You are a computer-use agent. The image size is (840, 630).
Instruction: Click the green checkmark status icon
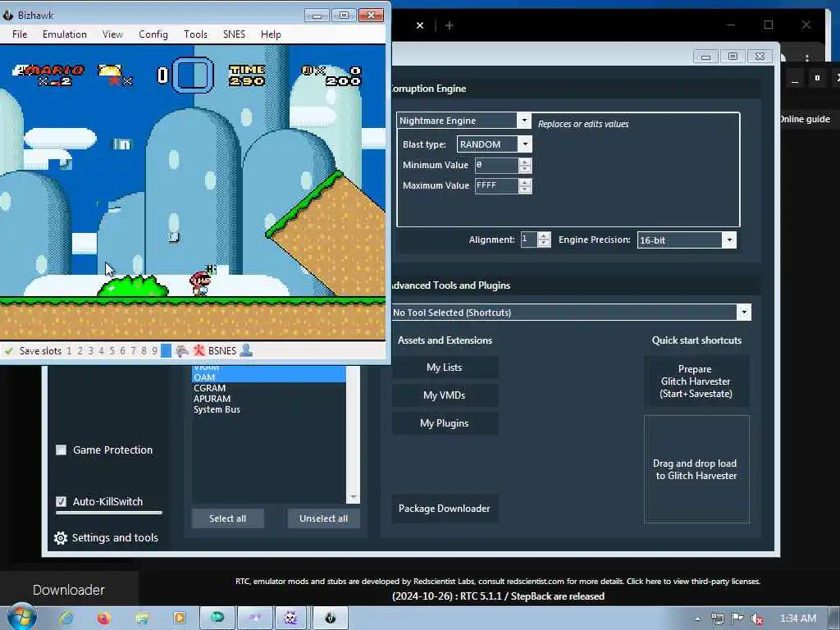tap(8, 351)
